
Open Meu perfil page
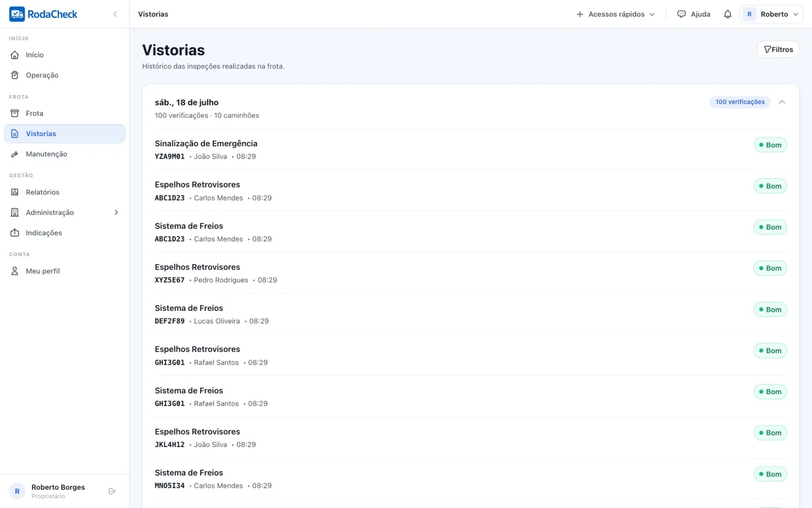click(x=64, y=271)
